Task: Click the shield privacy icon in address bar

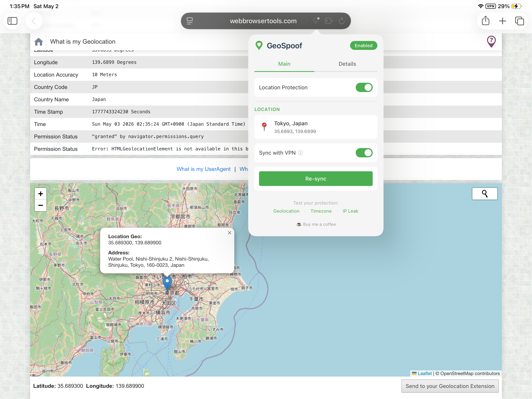Action: point(304,21)
